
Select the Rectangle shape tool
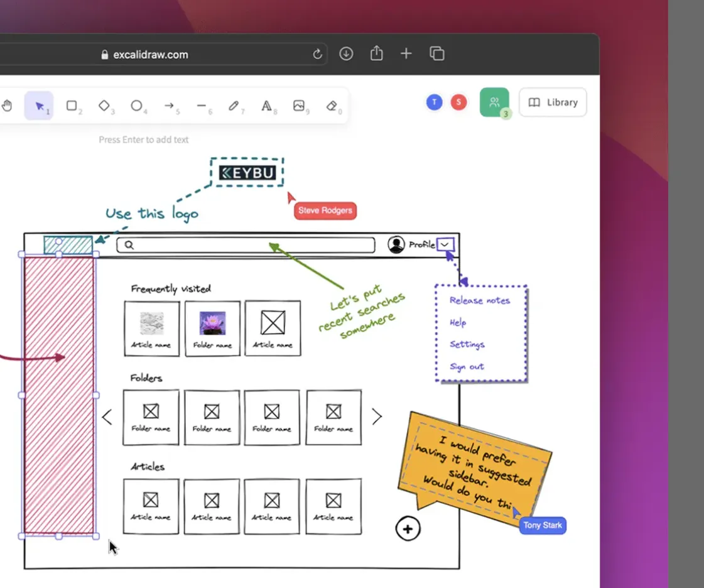pos(72,106)
